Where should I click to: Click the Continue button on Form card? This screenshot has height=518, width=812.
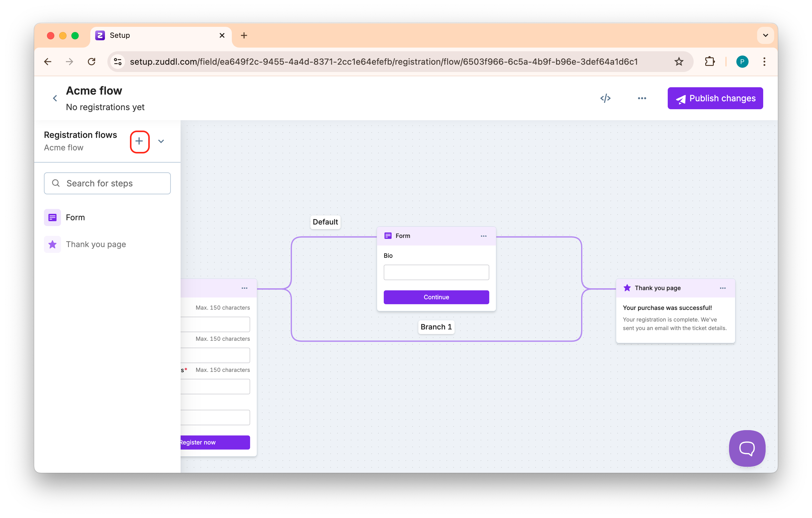tap(436, 297)
